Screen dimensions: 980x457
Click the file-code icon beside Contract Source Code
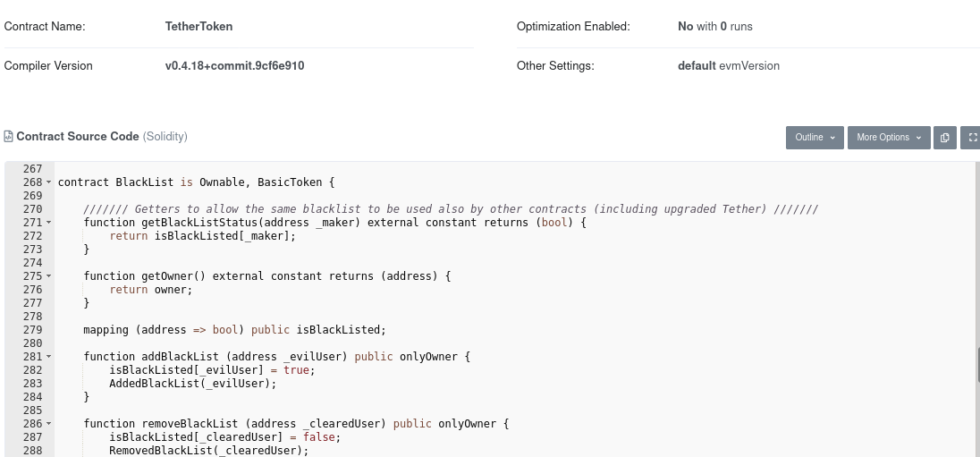click(9, 136)
